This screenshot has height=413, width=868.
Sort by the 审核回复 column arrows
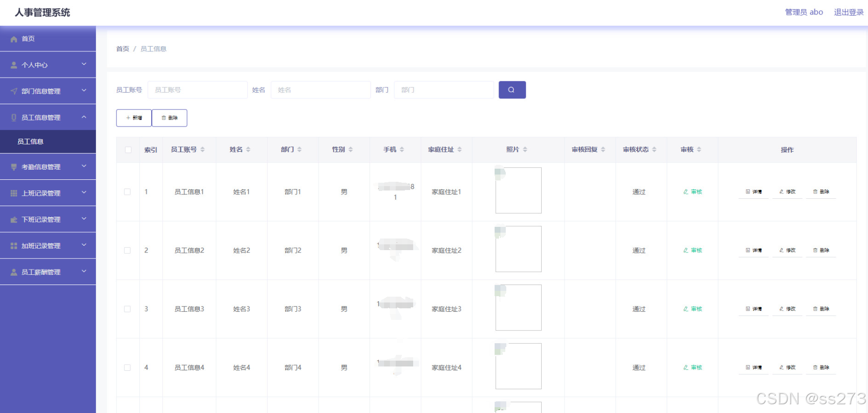coord(603,150)
